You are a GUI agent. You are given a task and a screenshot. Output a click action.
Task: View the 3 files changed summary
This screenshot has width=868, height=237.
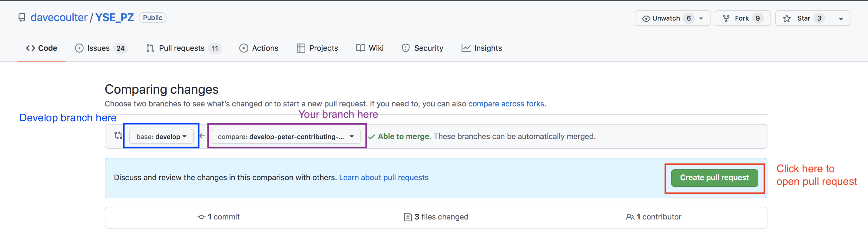click(x=436, y=217)
